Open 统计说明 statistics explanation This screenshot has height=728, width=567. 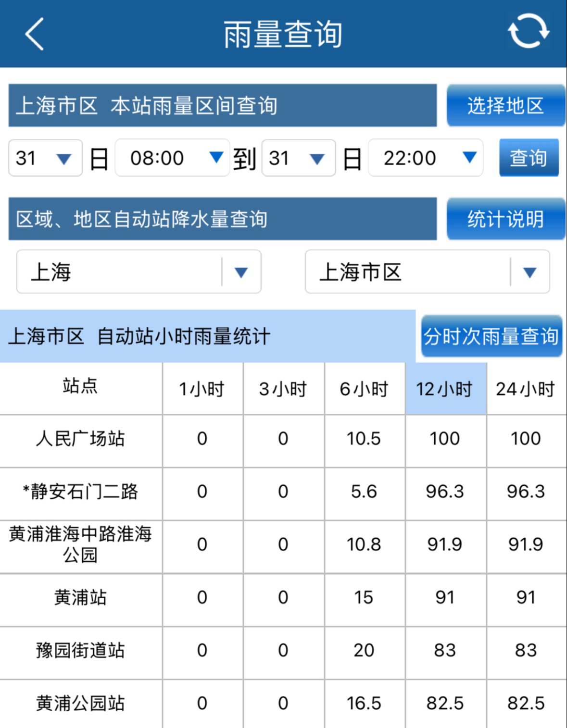pyautogui.click(x=505, y=219)
